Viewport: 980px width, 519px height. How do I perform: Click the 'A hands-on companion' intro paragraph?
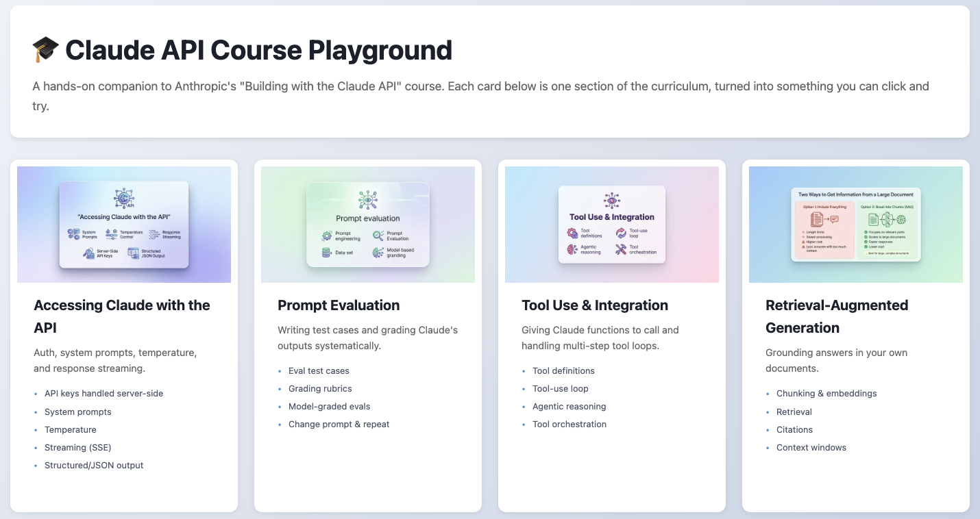[480, 97]
